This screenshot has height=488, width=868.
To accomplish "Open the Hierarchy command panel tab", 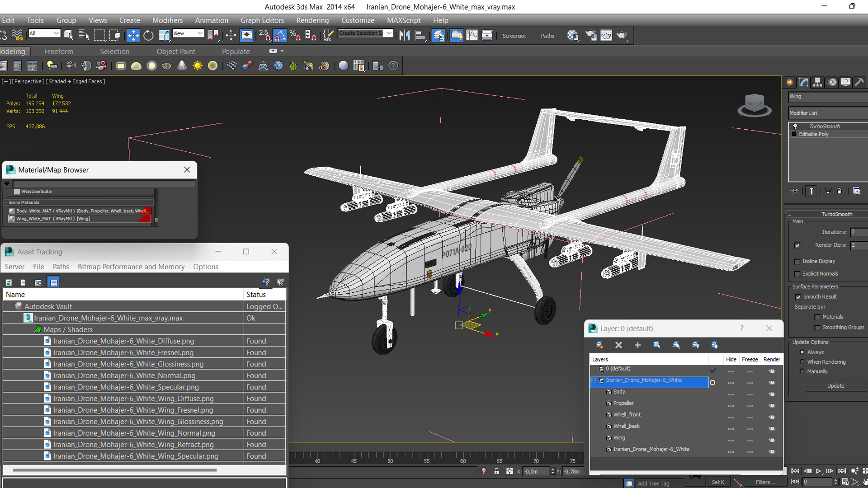I will click(817, 82).
